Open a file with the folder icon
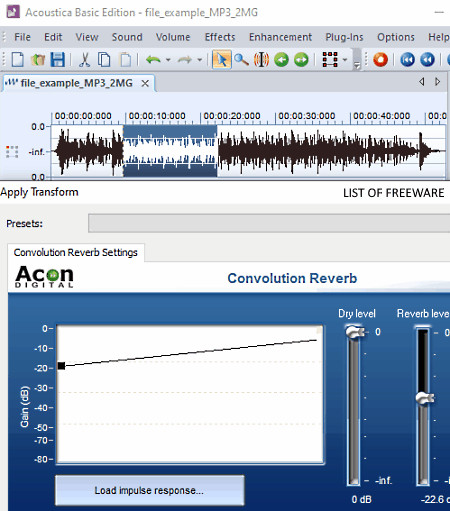Screen dimensions: 450x511 coord(38,60)
